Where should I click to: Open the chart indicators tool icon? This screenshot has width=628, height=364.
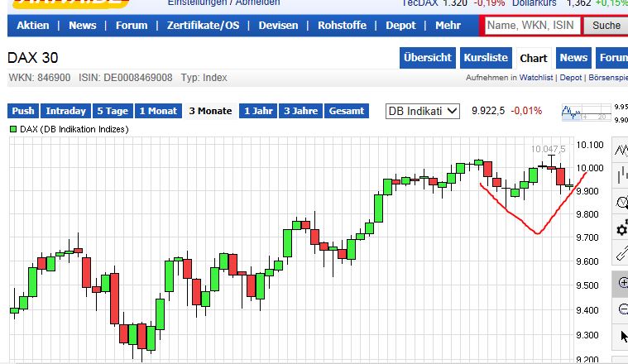tap(621, 202)
